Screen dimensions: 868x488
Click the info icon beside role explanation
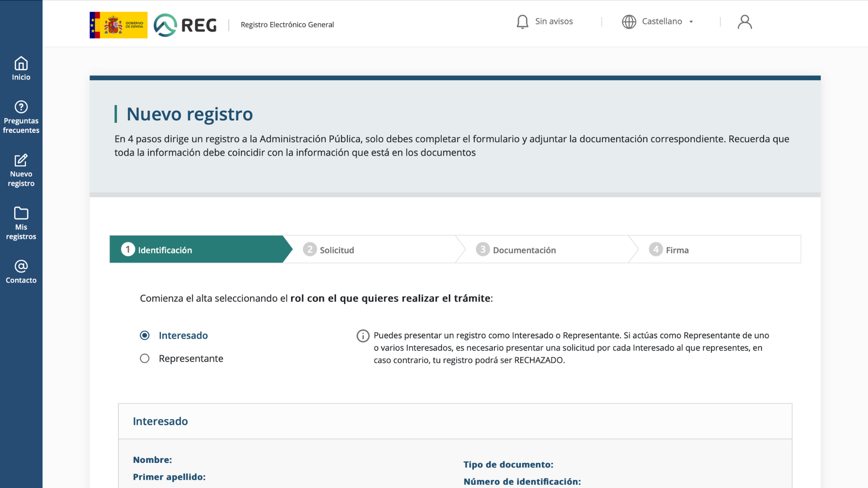tap(363, 336)
